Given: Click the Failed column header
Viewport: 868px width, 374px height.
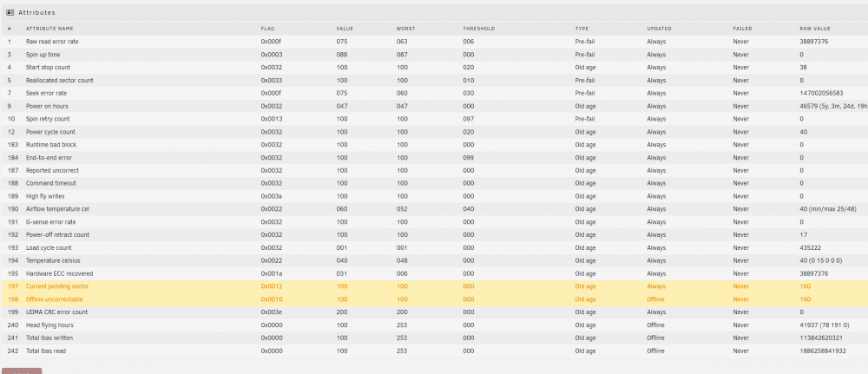Looking at the screenshot, I should coord(742,29).
